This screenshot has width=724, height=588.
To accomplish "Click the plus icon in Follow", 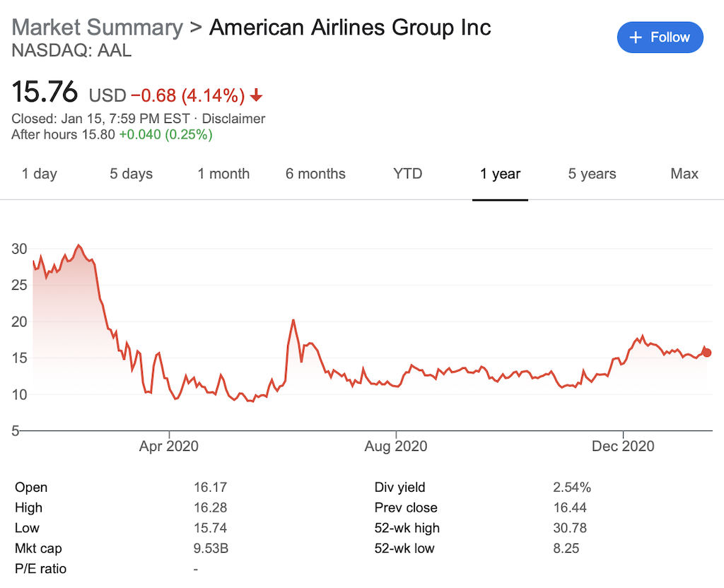I will (x=636, y=37).
